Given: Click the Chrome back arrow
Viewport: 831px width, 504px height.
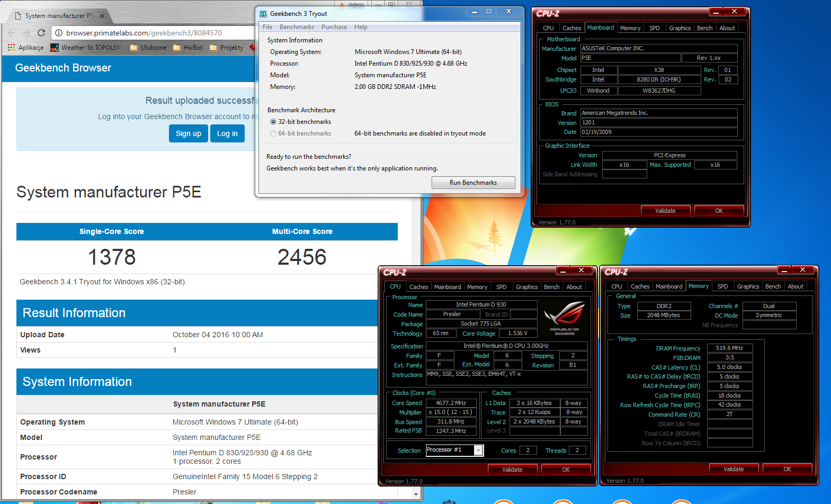Looking at the screenshot, I should pyautogui.click(x=12, y=33).
